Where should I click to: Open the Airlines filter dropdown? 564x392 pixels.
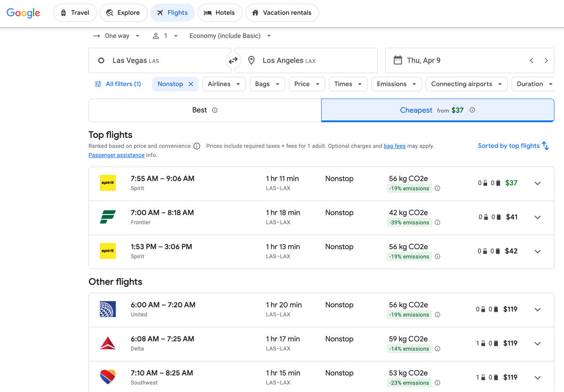[x=224, y=84]
